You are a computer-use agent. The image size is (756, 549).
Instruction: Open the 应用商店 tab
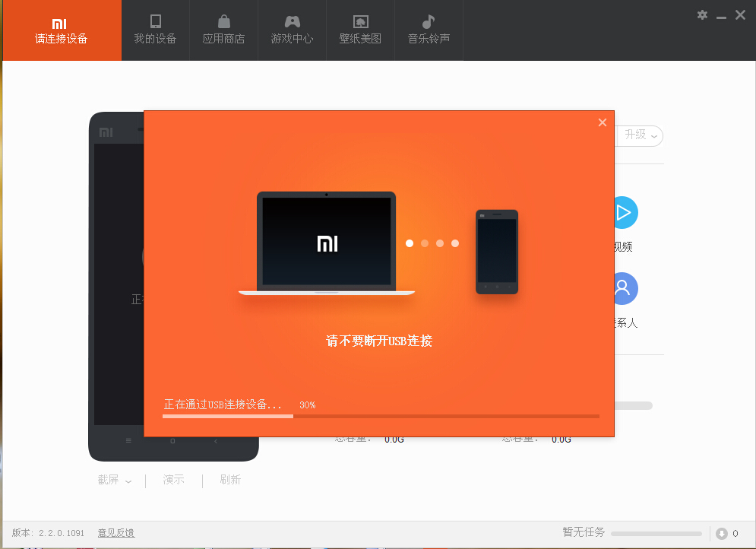click(x=223, y=30)
